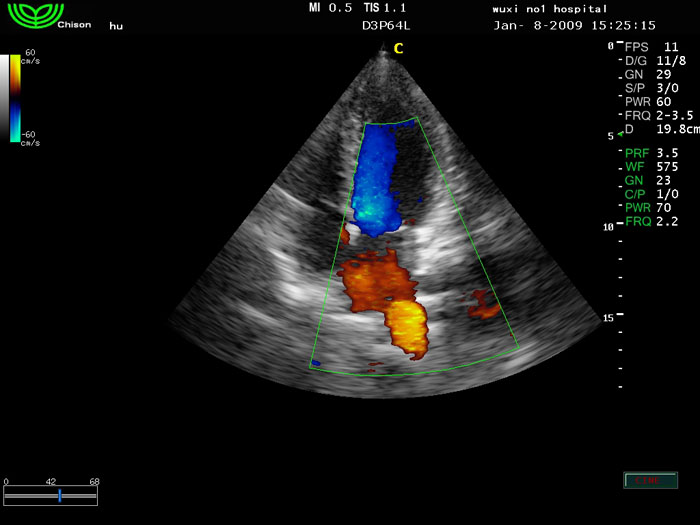Click the white GN 29 gain value

tap(658, 75)
